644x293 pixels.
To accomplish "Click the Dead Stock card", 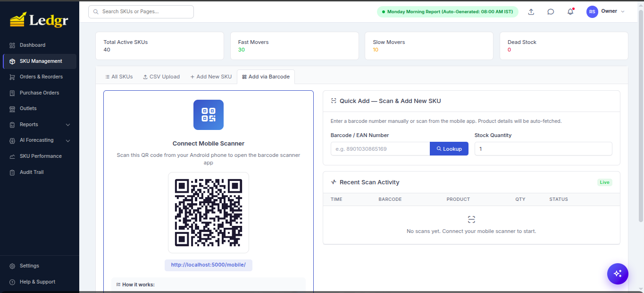I will pyautogui.click(x=564, y=46).
